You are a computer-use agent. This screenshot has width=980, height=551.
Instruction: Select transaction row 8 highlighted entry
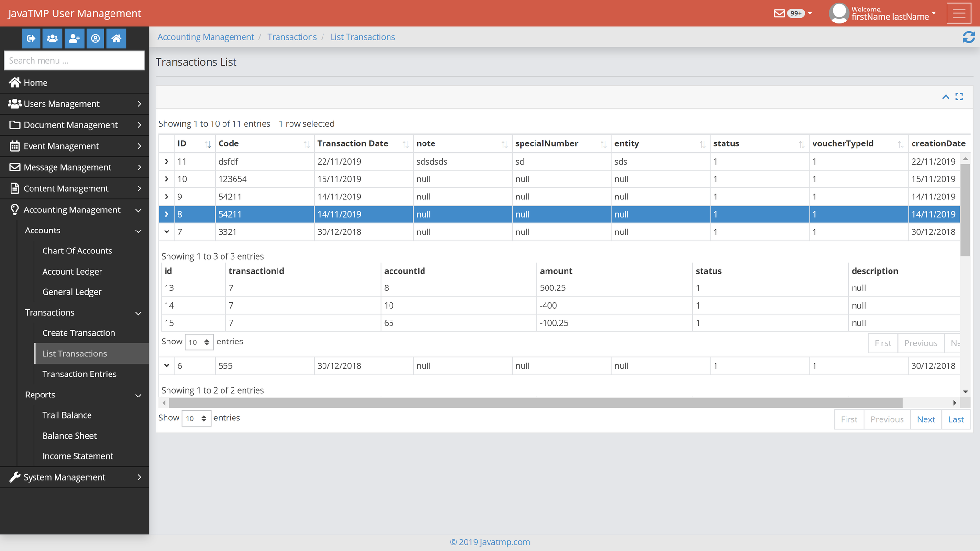click(x=563, y=214)
